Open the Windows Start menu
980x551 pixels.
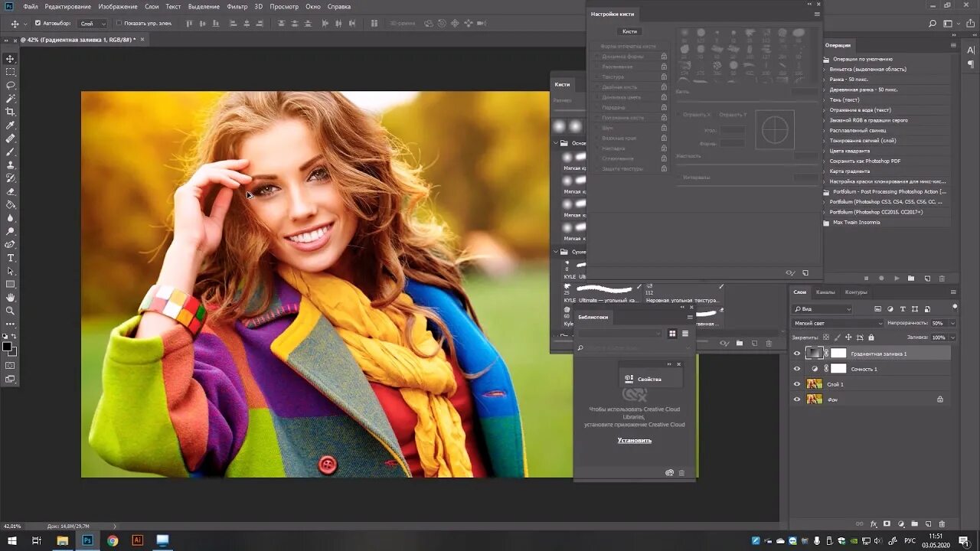(x=11, y=540)
